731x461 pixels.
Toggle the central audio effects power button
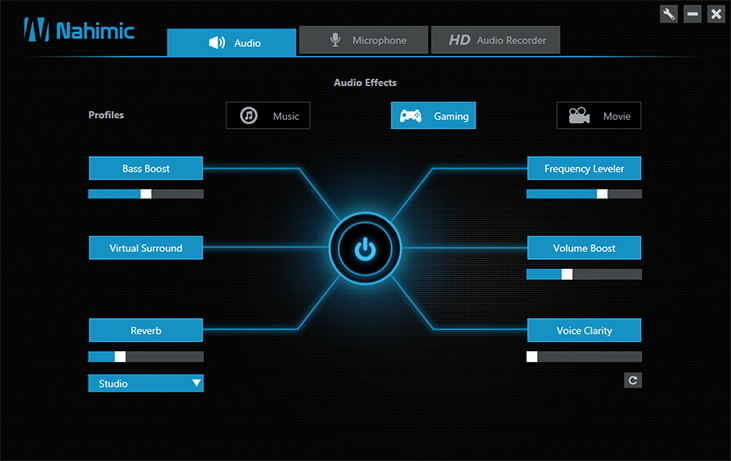(x=365, y=248)
